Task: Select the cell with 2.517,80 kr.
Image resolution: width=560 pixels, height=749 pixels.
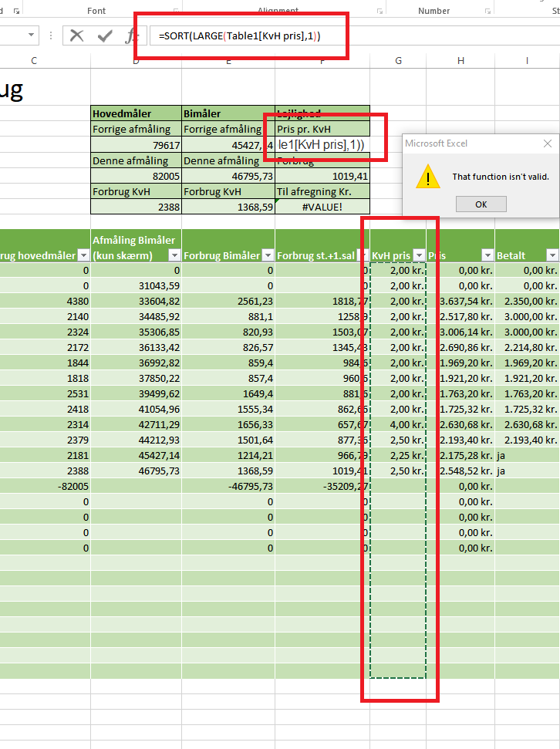Action: [x=460, y=316]
